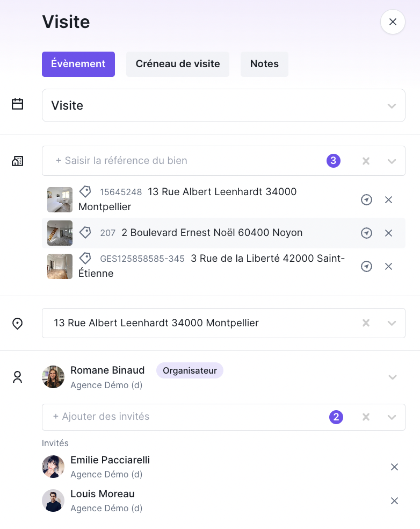The height and width of the screenshot is (529, 420).
Task: Click the purple badge showing 2 guests
Action: point(336,417)
